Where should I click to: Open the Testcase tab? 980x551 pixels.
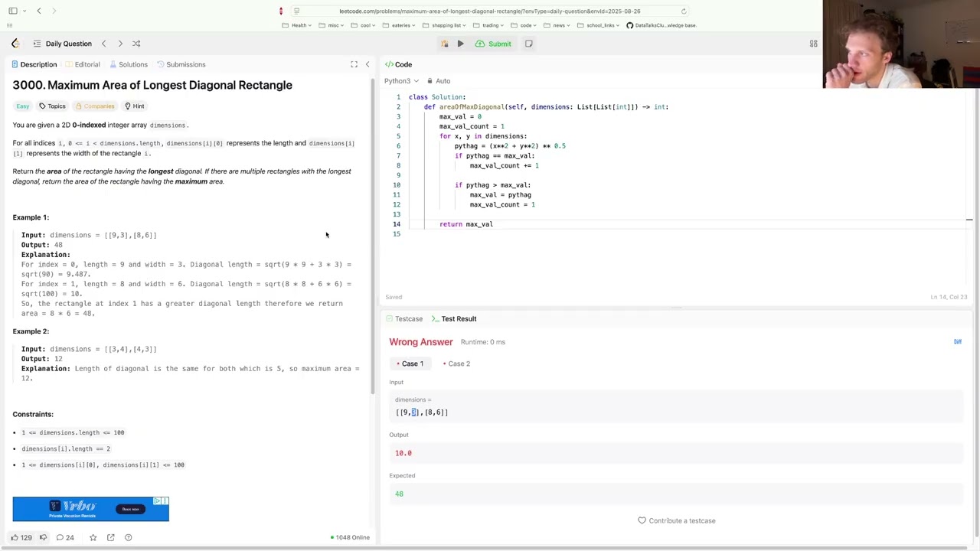pyautogui.click(x=403, y=318)
